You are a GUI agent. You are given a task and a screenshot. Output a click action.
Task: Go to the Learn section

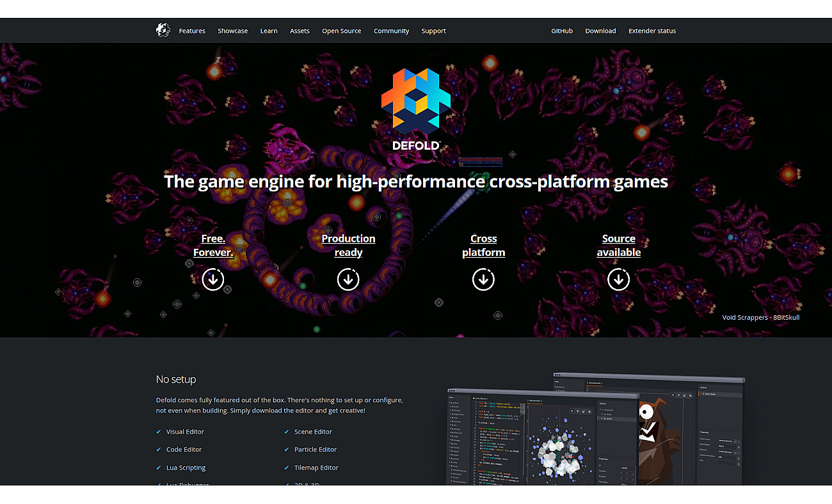coord(269,31)
